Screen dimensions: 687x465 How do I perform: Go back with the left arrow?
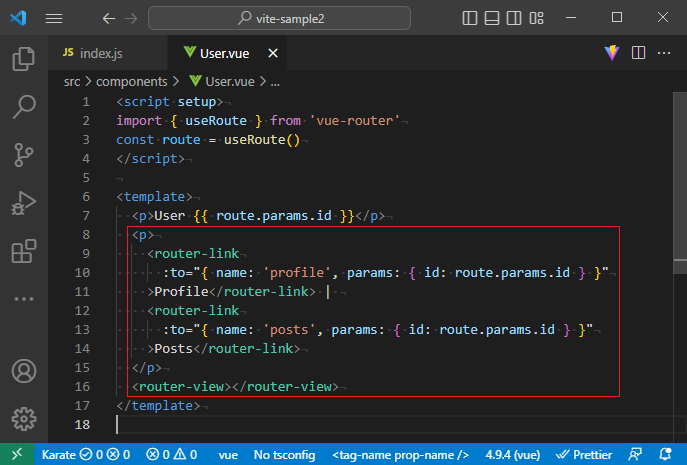coord(109,18)
